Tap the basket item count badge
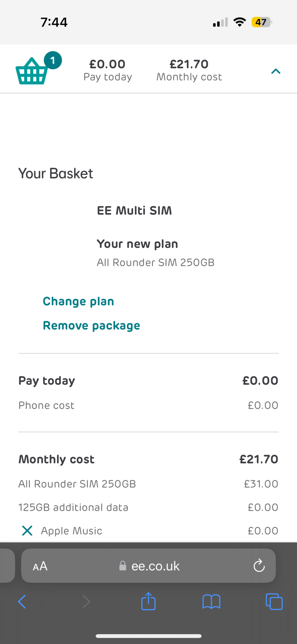Screen dimensions: 297x644 [53, 60]
